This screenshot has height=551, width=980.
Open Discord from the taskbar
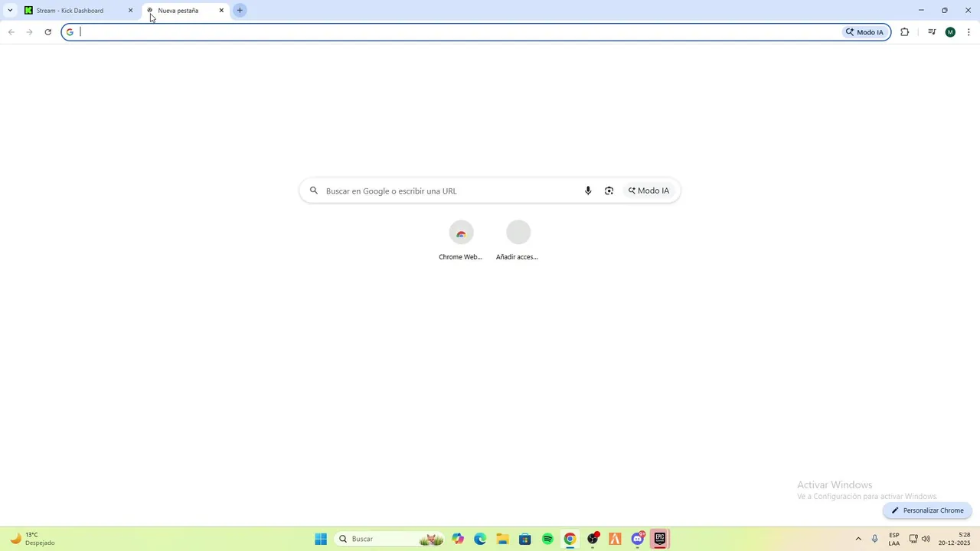click(x=637, y=539)
